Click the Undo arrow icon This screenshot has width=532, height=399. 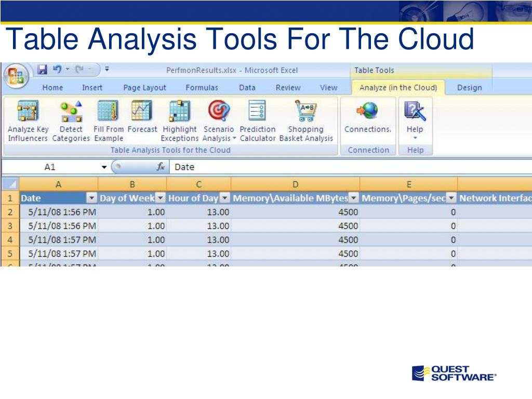pyautogui.click(x=57, y=69)
